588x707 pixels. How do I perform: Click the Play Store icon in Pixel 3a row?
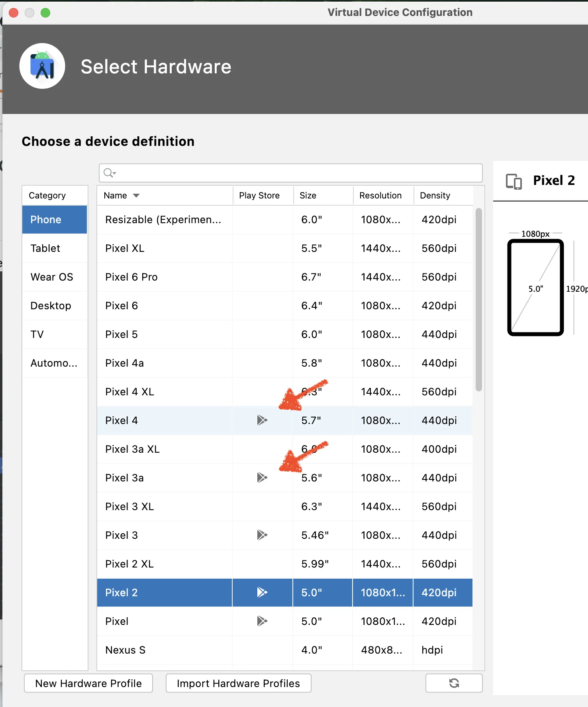[x=262, y=477]
